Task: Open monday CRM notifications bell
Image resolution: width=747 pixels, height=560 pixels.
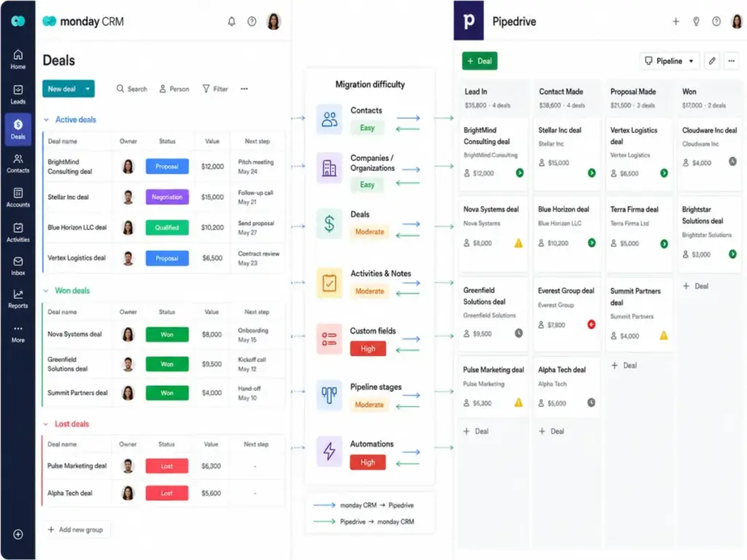Action: pyautogui.click(x=231, y=21)
